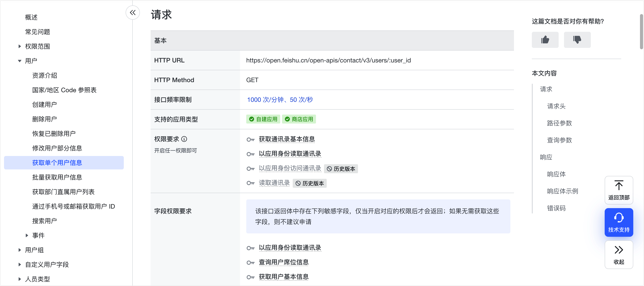Expand the 用户组 section arrow
The height and width of the screenshot is (286, 644).
click(x=20, y=250)
